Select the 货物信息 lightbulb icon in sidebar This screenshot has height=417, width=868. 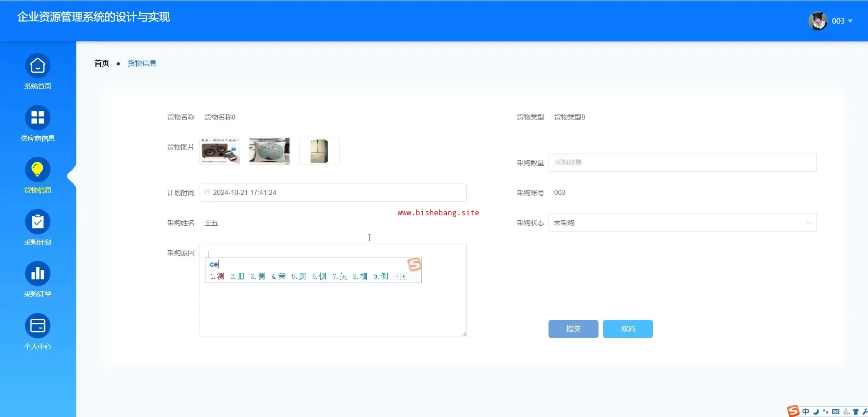[x=38, y=169]
